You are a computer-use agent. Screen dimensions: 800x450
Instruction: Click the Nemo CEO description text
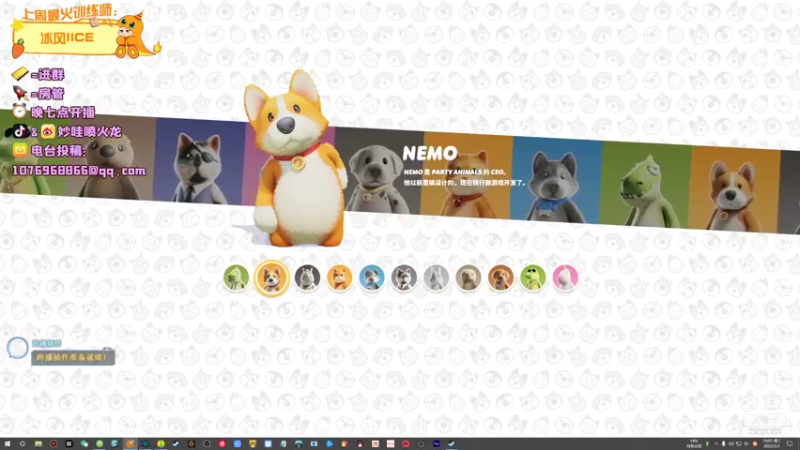tap(464, 177)
